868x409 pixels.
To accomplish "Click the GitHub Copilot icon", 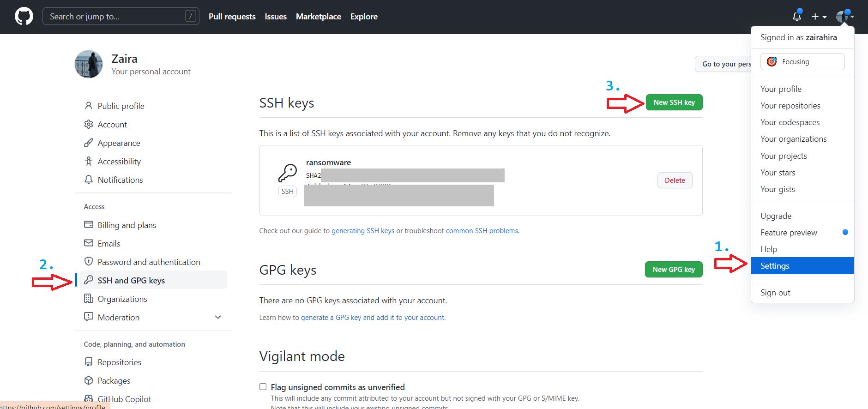I will tap(89, 399).
